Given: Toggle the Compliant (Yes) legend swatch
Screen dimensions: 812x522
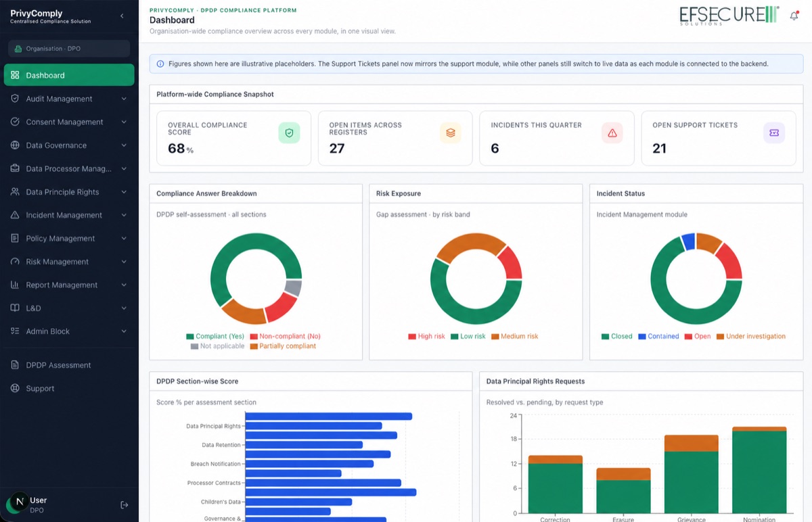Looking at the screenshot, I should point(190,336).
